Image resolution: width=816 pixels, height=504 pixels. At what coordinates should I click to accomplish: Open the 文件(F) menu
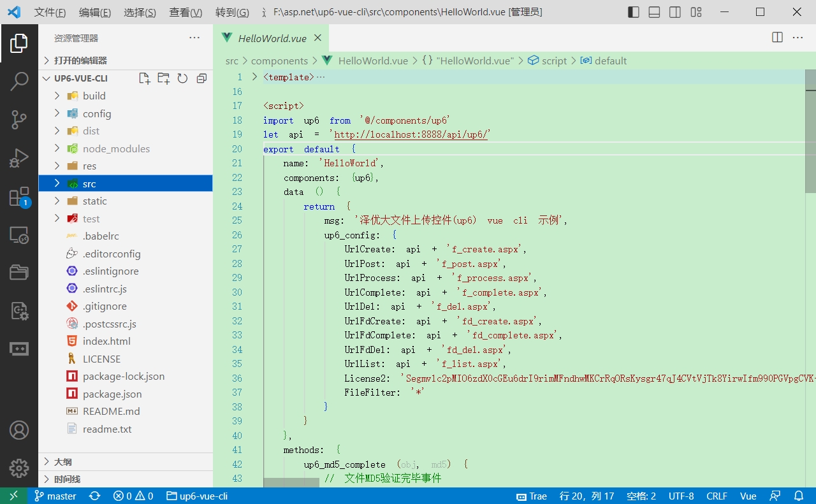[50, 13]
